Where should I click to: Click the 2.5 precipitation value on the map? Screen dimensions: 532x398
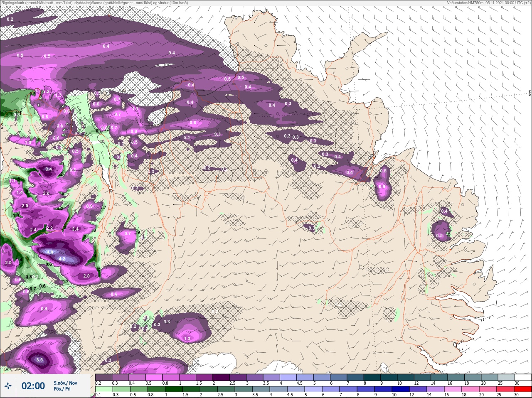tap(25, 206)
